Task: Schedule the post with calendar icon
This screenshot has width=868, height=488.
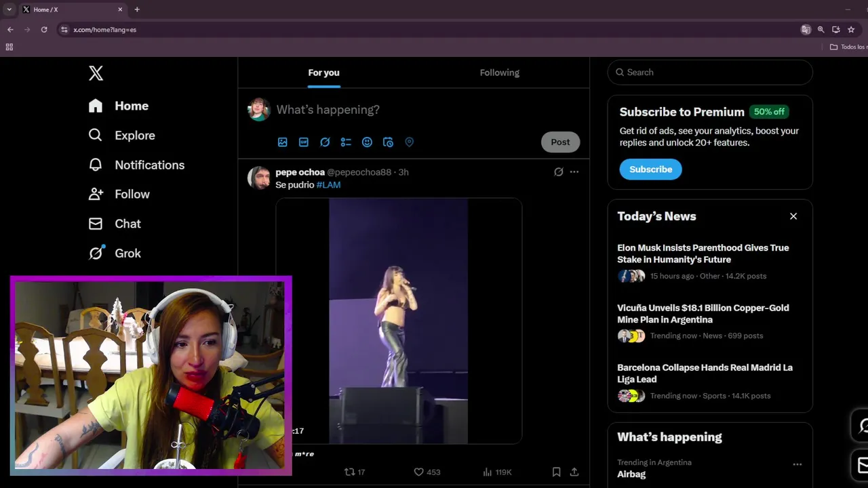Action: (388, 142)
